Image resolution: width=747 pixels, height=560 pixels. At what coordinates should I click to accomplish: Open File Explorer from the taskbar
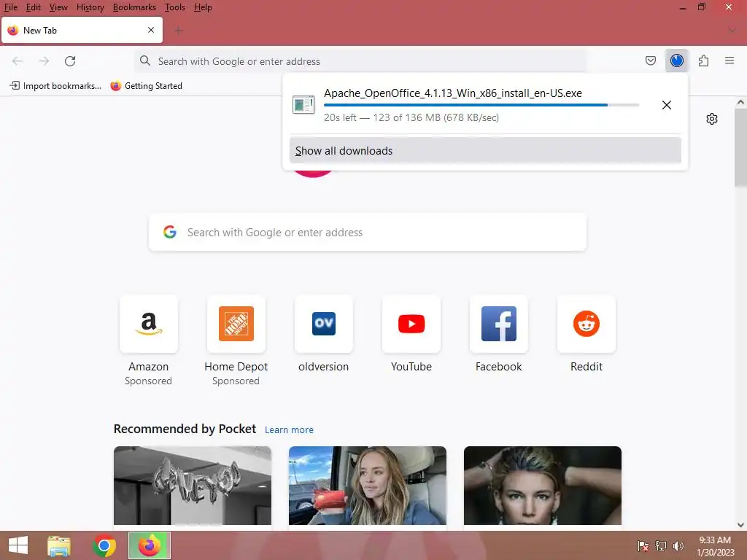[59, 545]
